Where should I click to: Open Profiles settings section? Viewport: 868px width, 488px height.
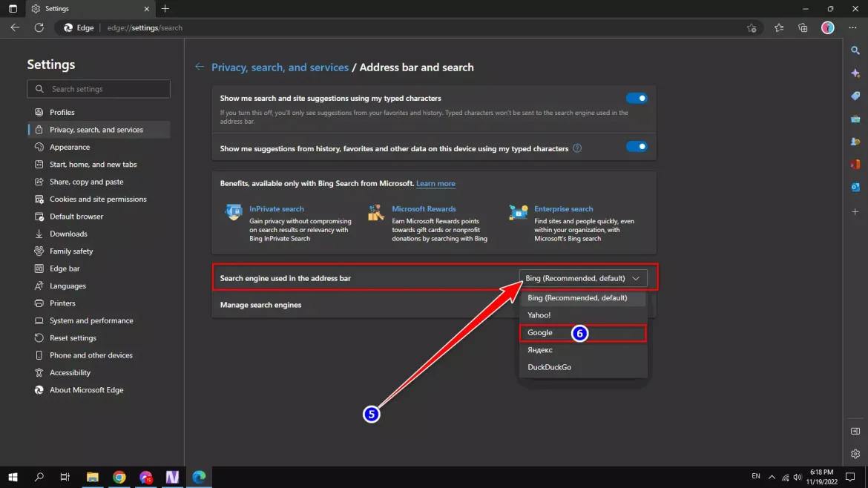(99, 112)
